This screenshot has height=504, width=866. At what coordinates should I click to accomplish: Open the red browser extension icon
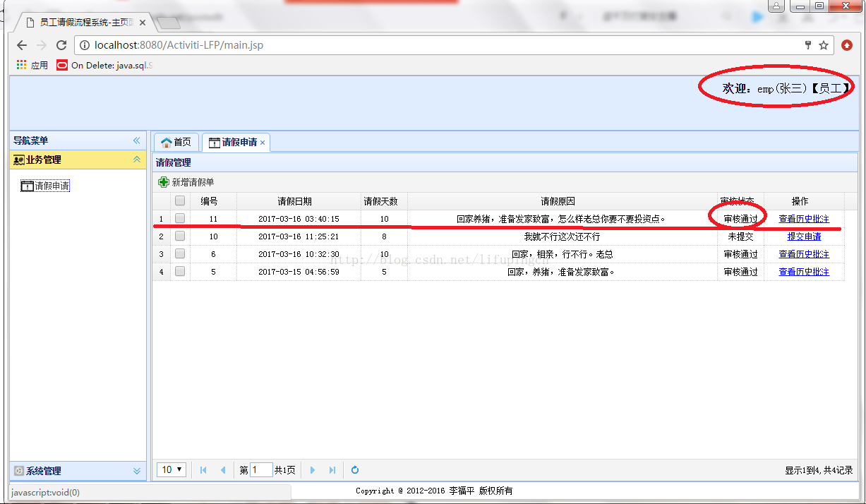pos(847,45)
